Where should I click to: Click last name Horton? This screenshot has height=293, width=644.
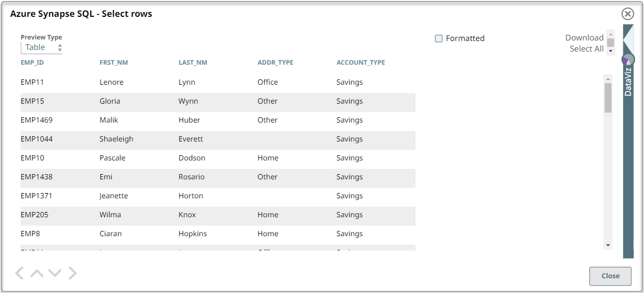pos(191,196)
